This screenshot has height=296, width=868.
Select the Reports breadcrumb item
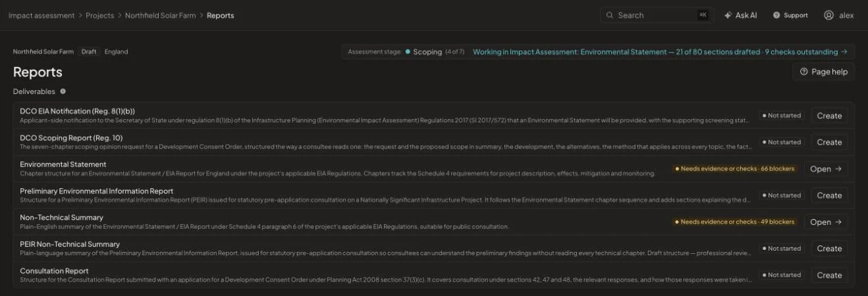pos(220,15)
